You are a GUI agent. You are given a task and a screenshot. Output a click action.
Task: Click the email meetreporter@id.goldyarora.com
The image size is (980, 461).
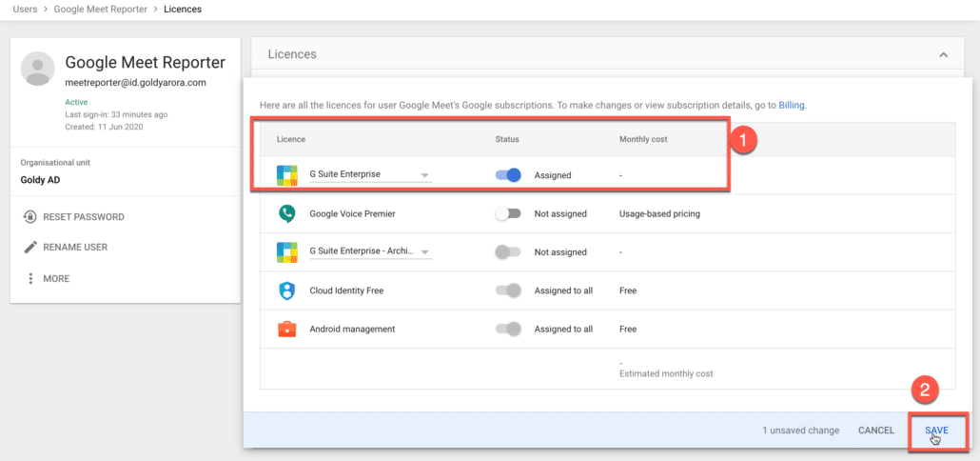[x=136, y=82]
